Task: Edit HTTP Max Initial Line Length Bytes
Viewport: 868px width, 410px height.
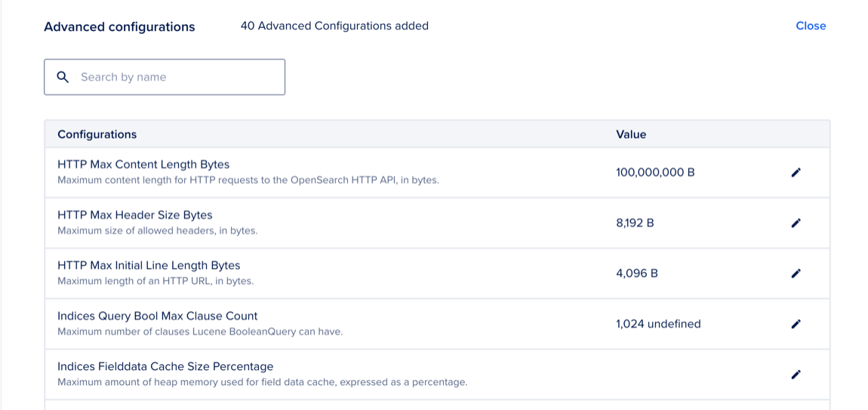Action: 796,273
